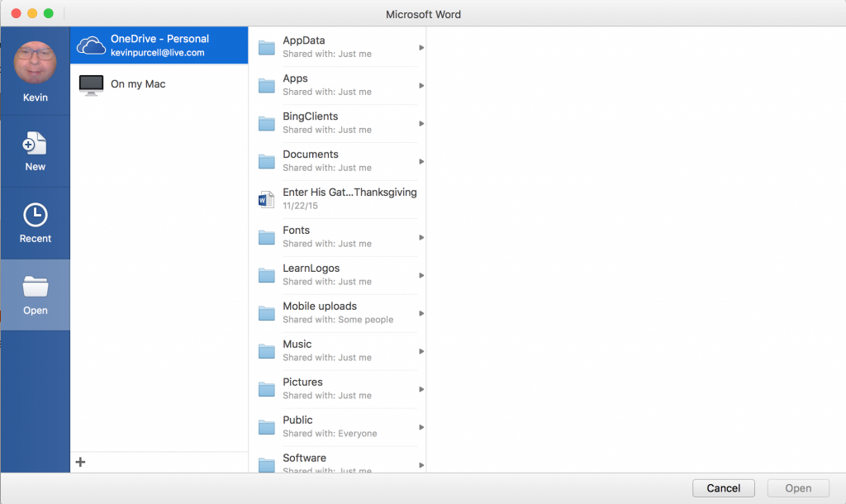Switch to On my Mac location label
This screenshot has height=504, width=846.
click(138, 84)
